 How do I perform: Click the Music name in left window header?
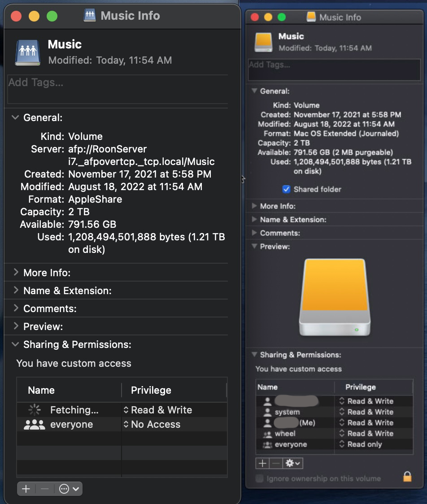pyautogui.click(x=65, y=44)
